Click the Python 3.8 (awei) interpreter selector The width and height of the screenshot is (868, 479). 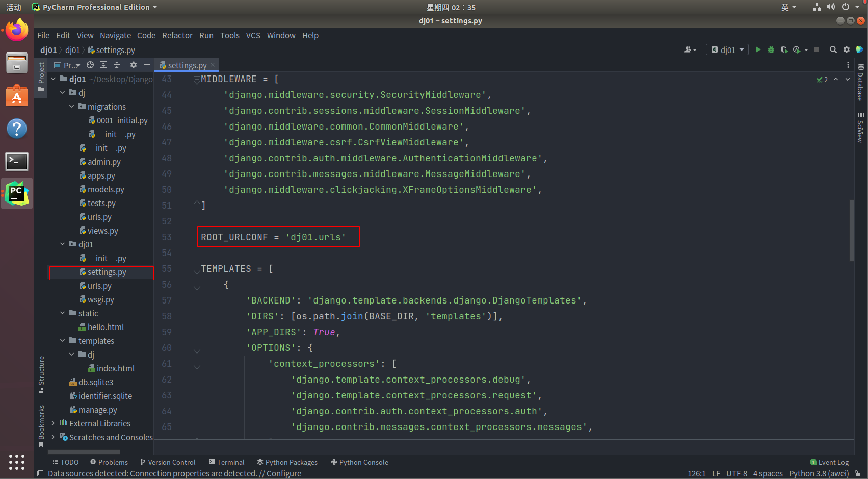819,473
